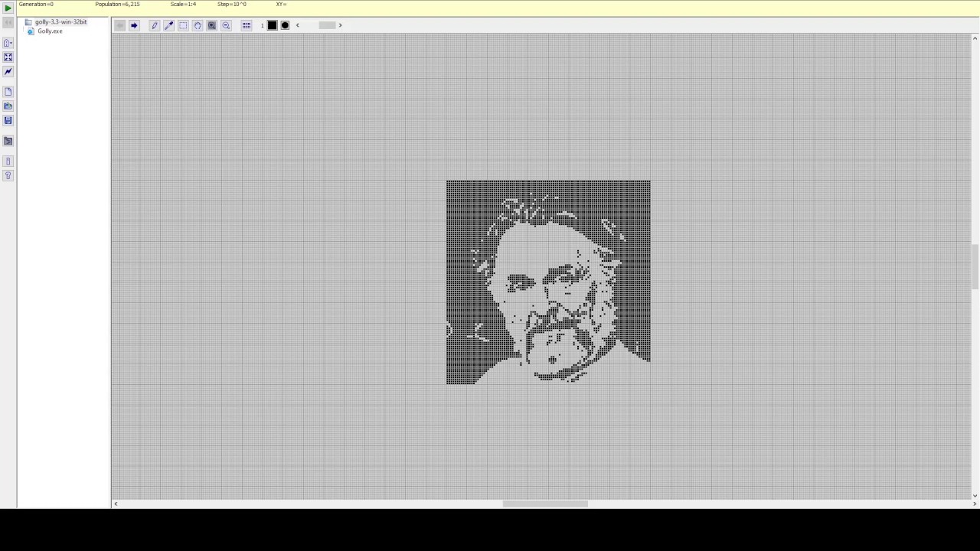Select the Draw pencil tool

(155, 25)
